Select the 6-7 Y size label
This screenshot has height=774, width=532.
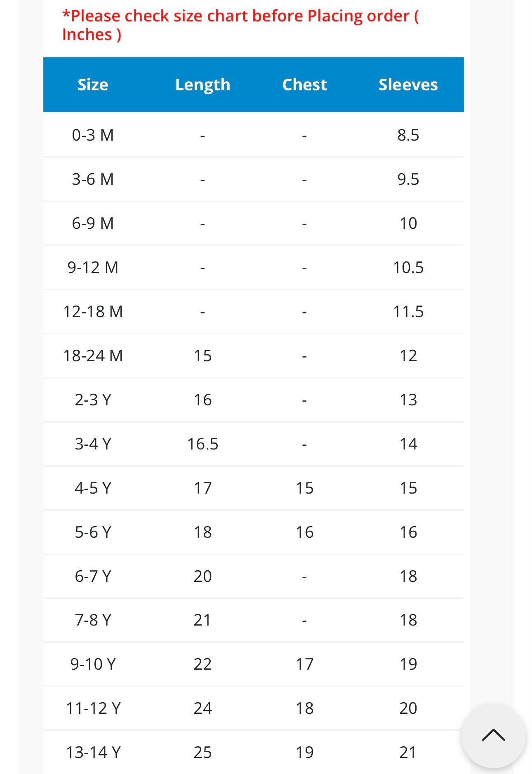pyautogui.click(x=93, y=576)
